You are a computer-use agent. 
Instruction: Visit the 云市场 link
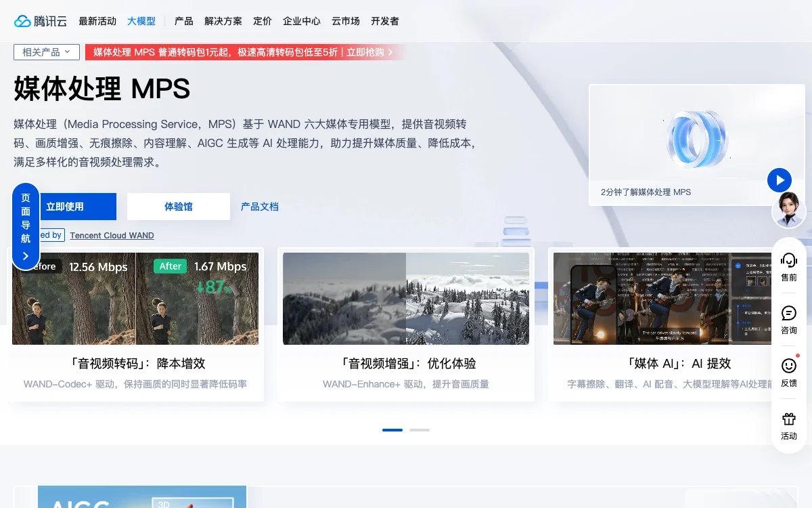[346, 21]
